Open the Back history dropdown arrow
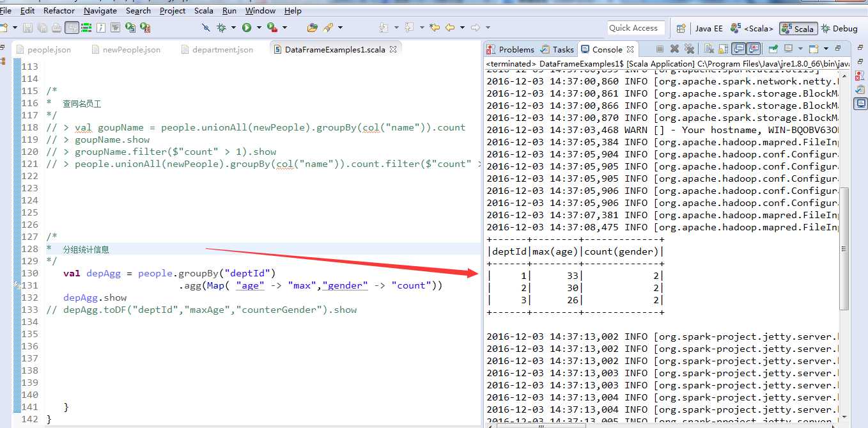 (x=462, y=28)
